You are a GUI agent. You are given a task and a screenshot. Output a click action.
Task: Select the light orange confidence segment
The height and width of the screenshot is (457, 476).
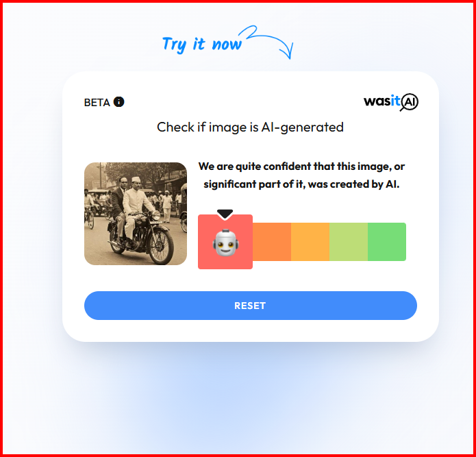click(310, 242)
